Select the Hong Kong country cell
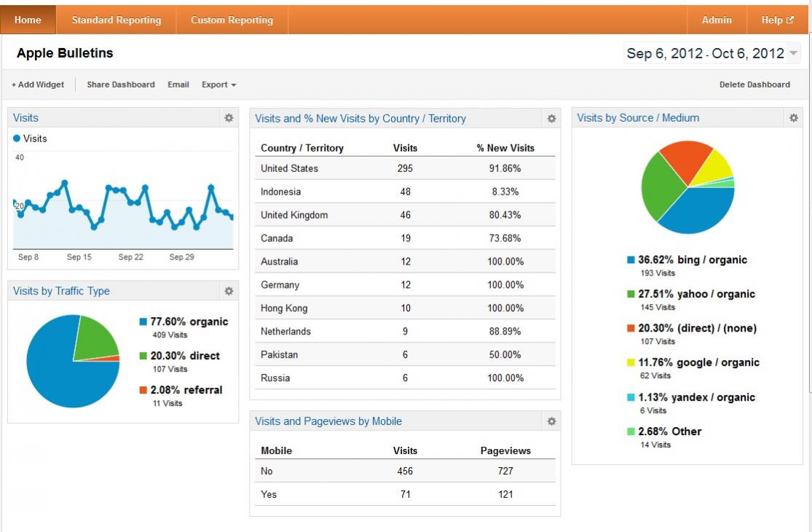 coord(284,308)
